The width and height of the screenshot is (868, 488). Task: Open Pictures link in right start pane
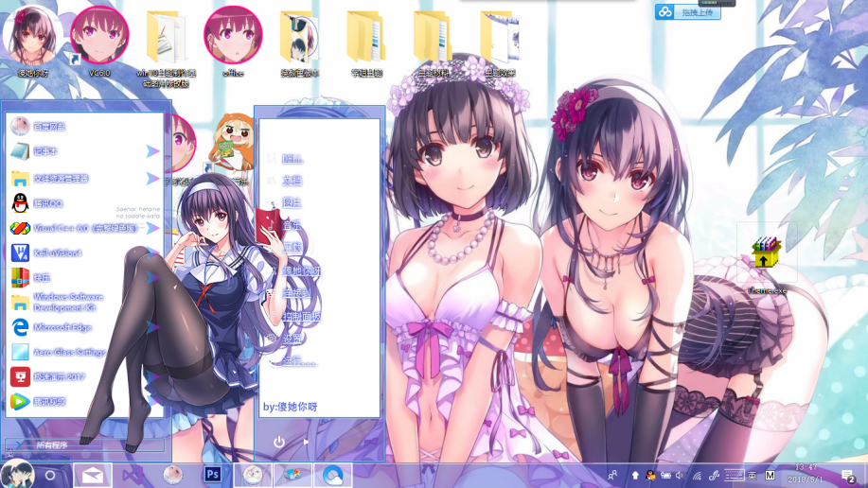[292, 203]
